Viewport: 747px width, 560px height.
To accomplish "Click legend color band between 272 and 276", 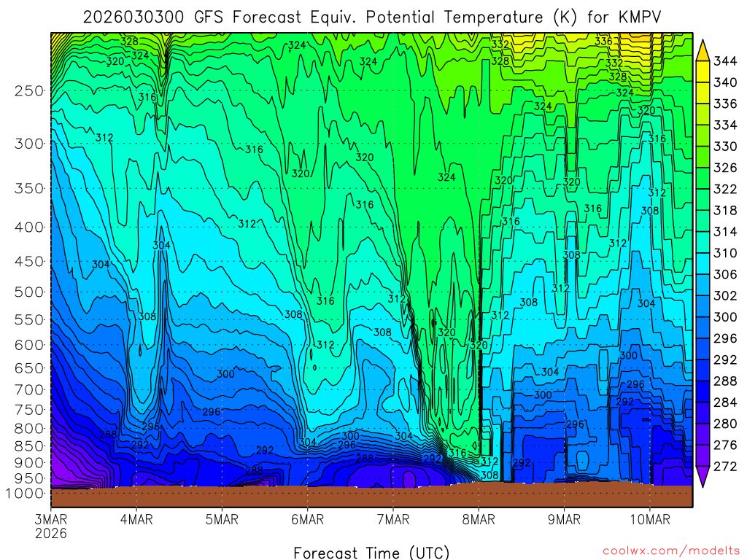I will 703,455.
